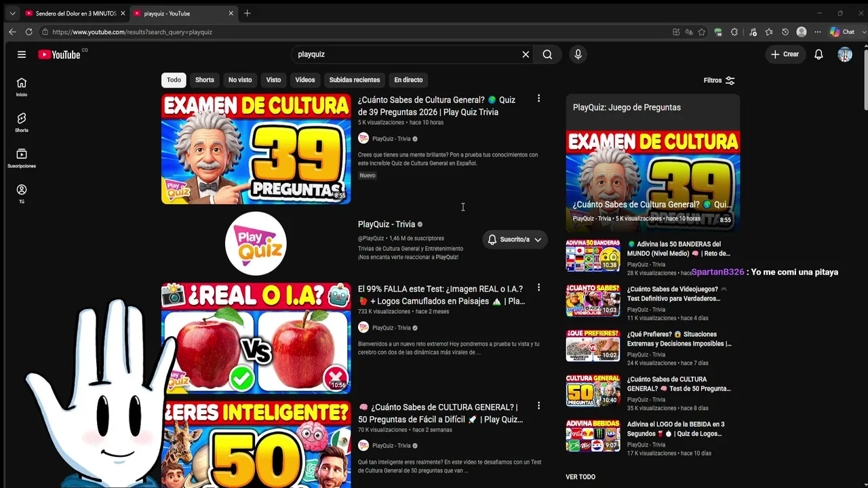The image size is (868, 488).
Task: Open the green extension icon with badge
Action: coord(718,32)
